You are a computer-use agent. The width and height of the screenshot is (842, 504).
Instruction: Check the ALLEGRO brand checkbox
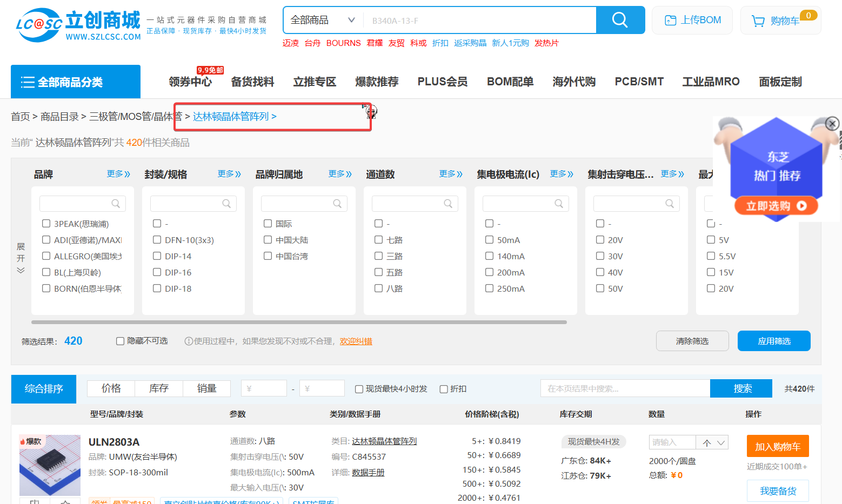tap(46, 256)
